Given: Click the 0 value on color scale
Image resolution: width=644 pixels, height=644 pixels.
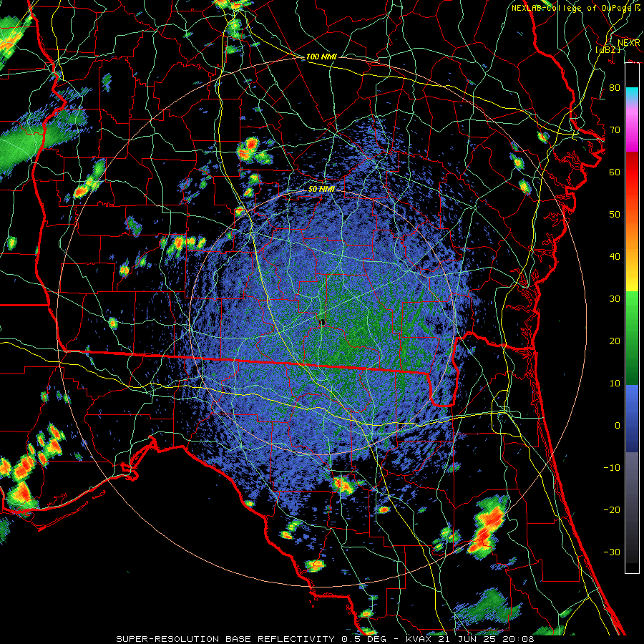Looking at the screenshot, I should (x=618, y=426).
